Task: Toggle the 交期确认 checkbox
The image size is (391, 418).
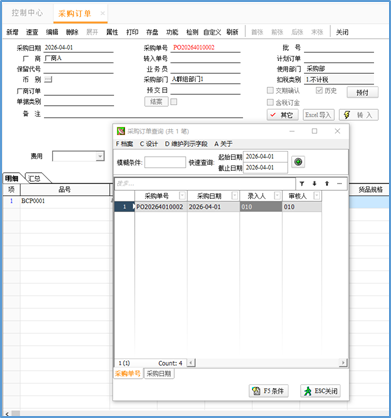Action: click(x=270, y=90)
